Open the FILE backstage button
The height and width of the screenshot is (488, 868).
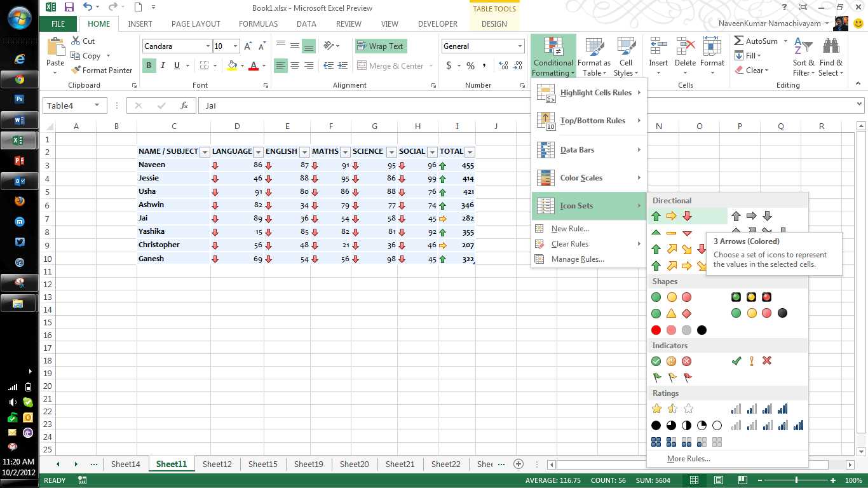58,24
